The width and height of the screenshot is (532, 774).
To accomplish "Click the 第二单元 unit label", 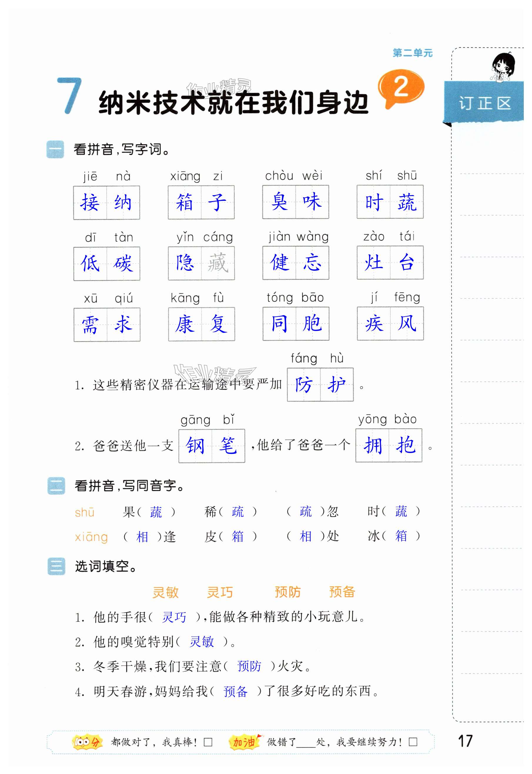I will tap(412, 53).
